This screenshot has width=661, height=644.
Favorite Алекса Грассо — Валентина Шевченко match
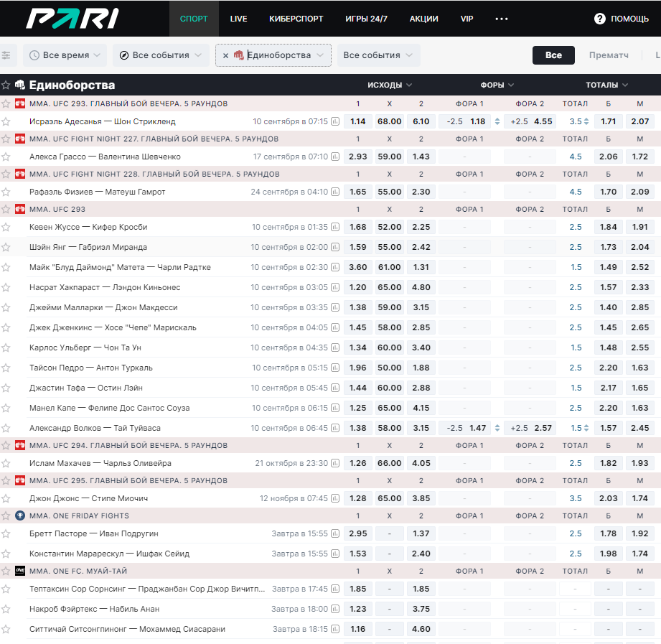(x=6, y=157)
